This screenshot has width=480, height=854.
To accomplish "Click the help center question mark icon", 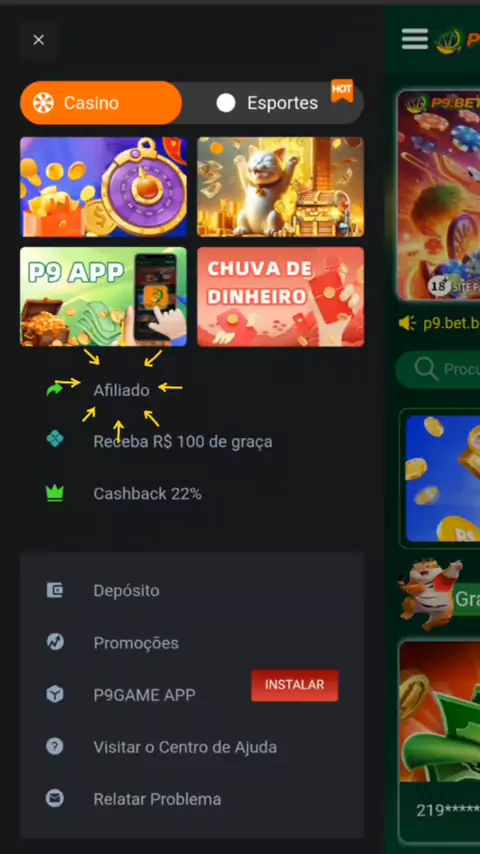I will pos(54,746).
